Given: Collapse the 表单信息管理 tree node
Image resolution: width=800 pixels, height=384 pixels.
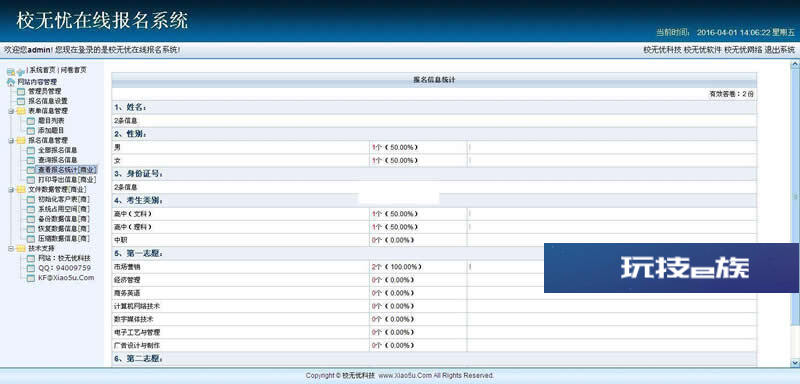Looking at the screenshot, I should [x=11, y=111].
